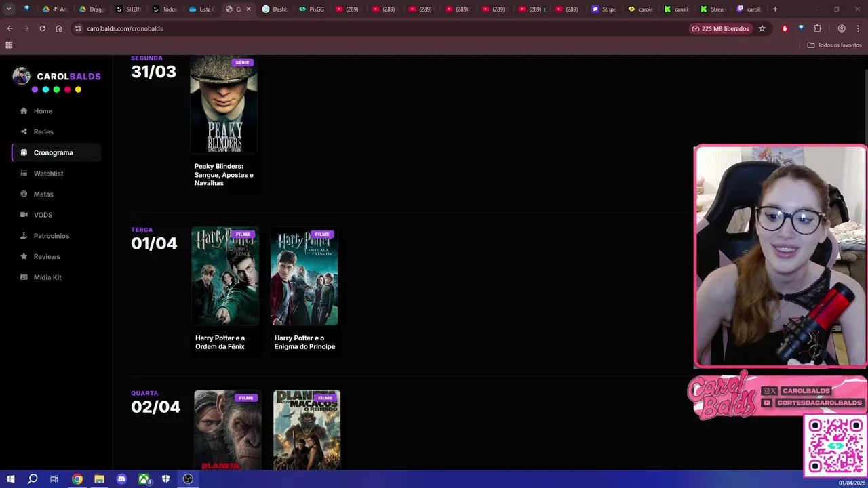Reload the current page
The width and height of the screenshot is (868, 488).
click(42, 28)
